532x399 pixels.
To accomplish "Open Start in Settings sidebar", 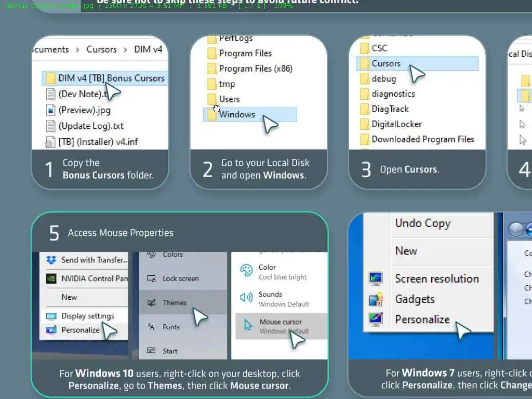I will pyautogui.click(x=183, y=351).
